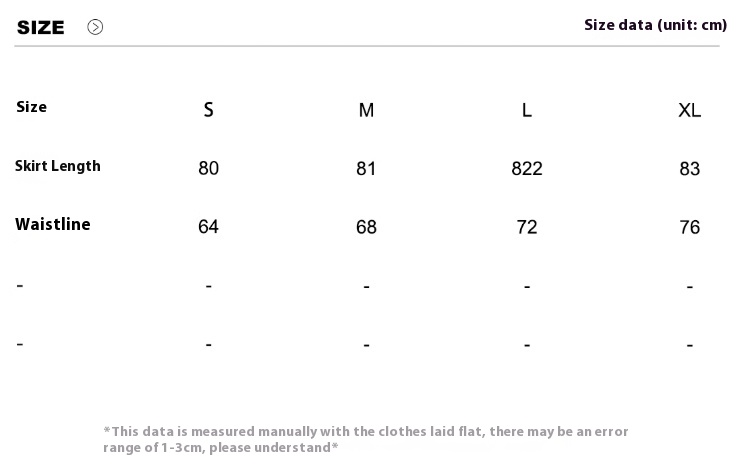The width and height of the screenshot is (750, 469).
Task: Click skirt length value 83
Action: click(x=690, y=169)
